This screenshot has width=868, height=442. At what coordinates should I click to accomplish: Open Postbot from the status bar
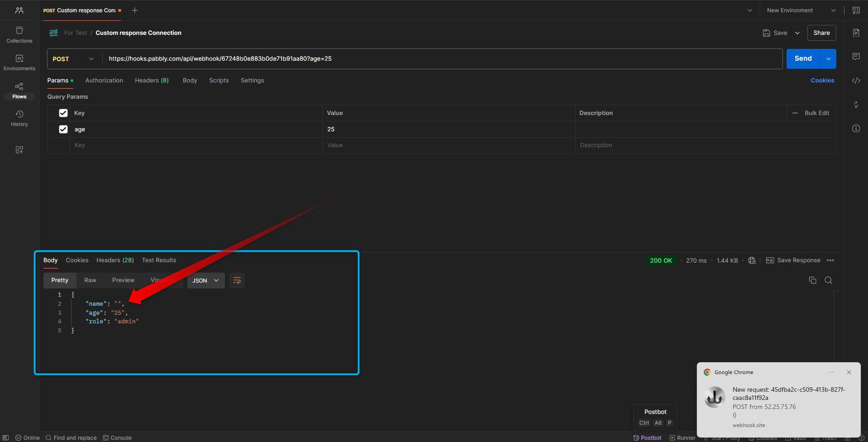[647, 438]
